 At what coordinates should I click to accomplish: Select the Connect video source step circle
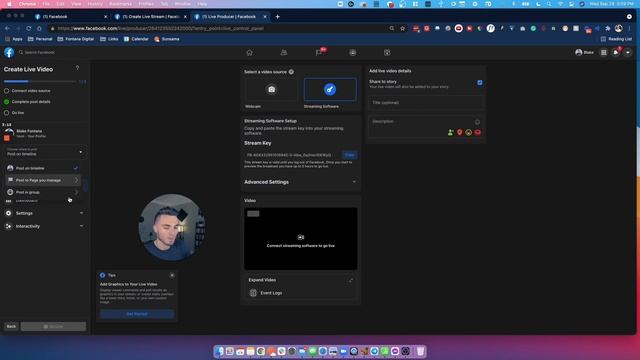[x=7, y=91]
